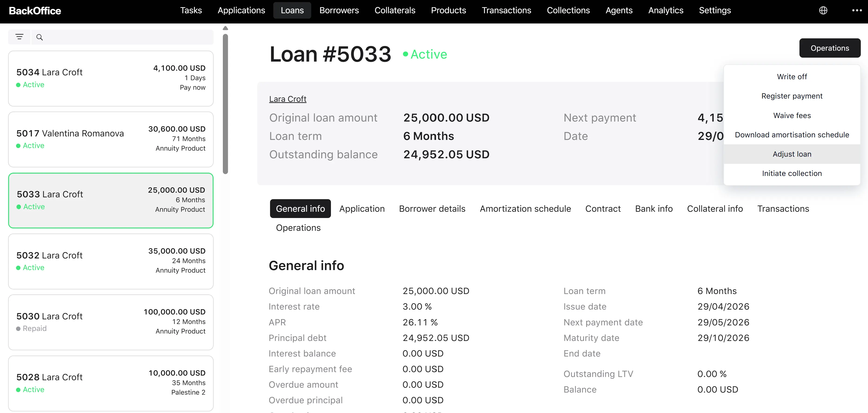Click the 3.00 % interest rate value
This screenshot has width=868, height=413.
(417, 307)
